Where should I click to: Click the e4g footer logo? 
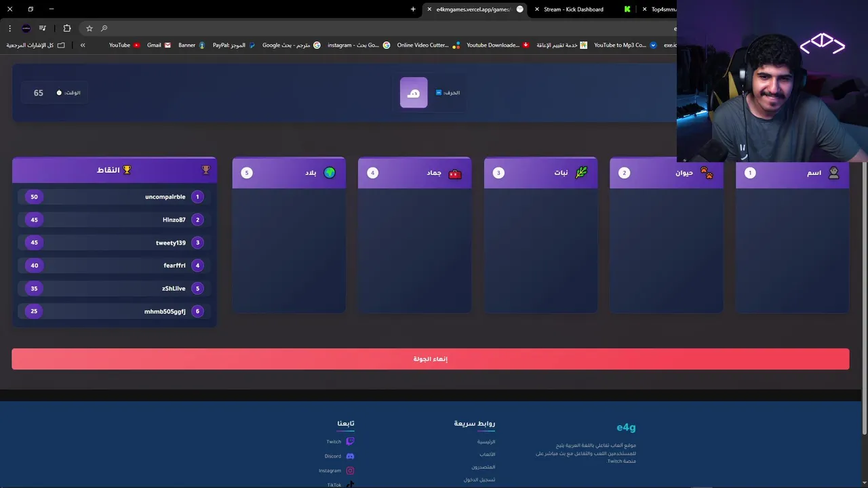pyautogui.click(x=626, y=427)
